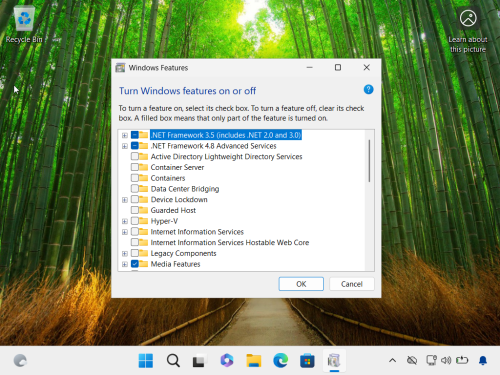Open File Explorer from the taskbar
Image resolution: width=500 pixels, height=375 pixels.
tap(254, 361)
